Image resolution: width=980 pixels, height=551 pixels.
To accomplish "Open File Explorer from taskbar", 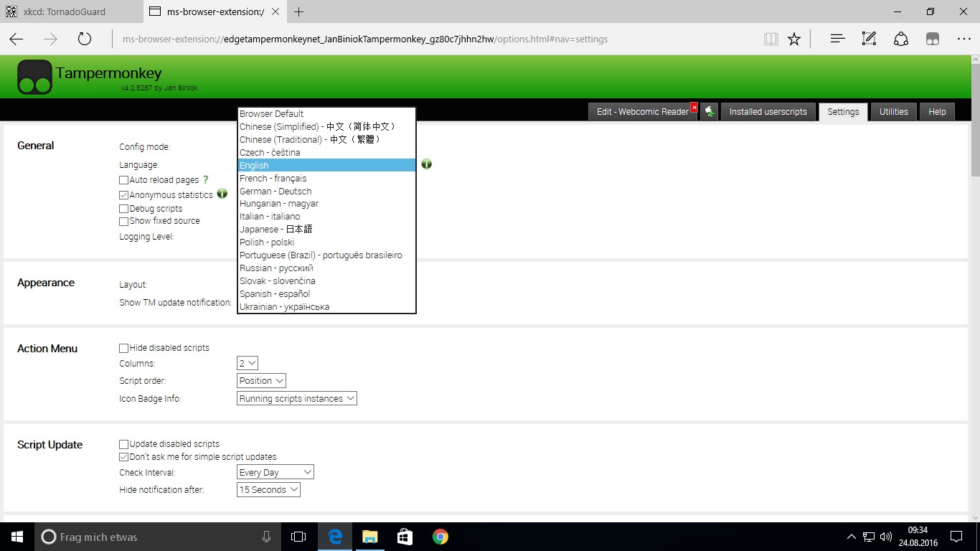I will pos(369,536).
